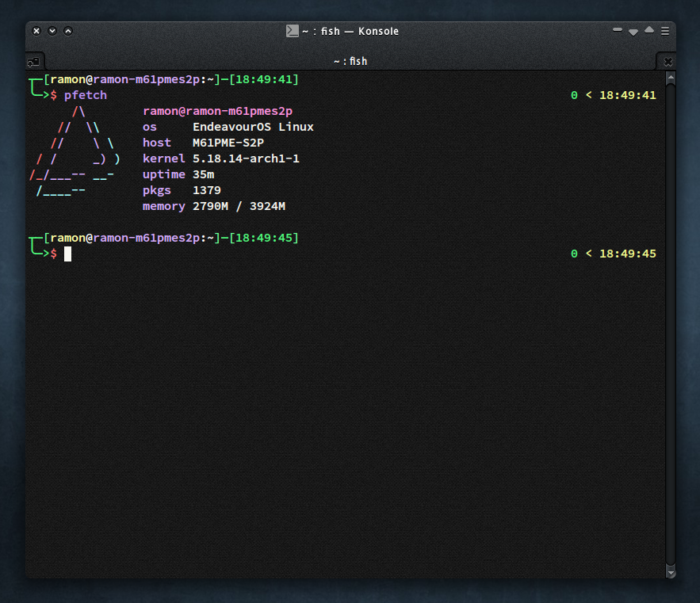
Task: Click the "host" label in pfetch output
Action: click(157, 143)
